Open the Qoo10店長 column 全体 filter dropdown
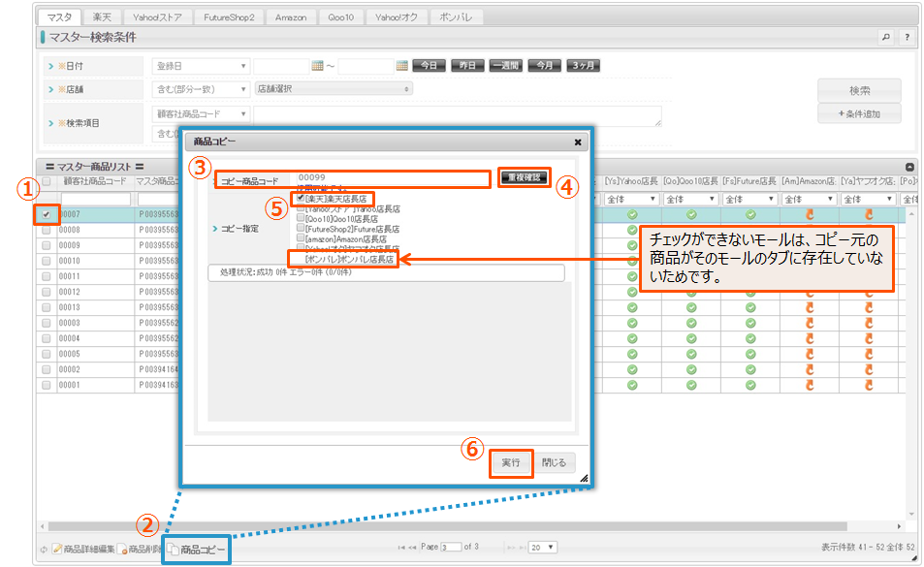Screen dimensions: 924x567 pos(690,199)
